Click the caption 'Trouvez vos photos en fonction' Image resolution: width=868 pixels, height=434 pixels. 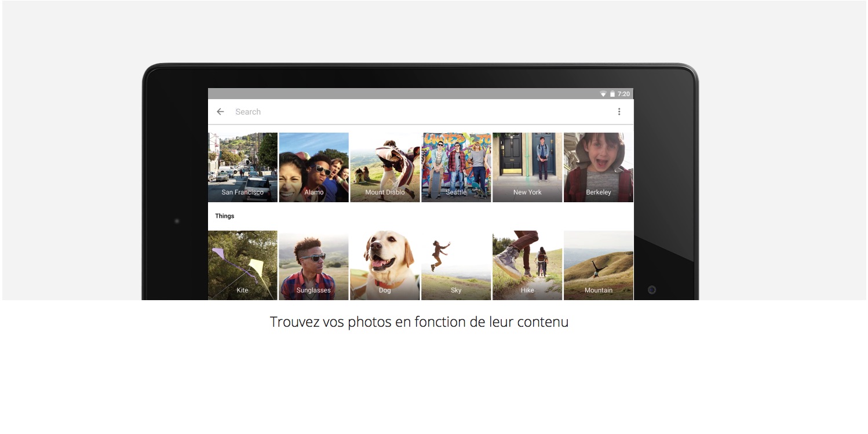369,322
